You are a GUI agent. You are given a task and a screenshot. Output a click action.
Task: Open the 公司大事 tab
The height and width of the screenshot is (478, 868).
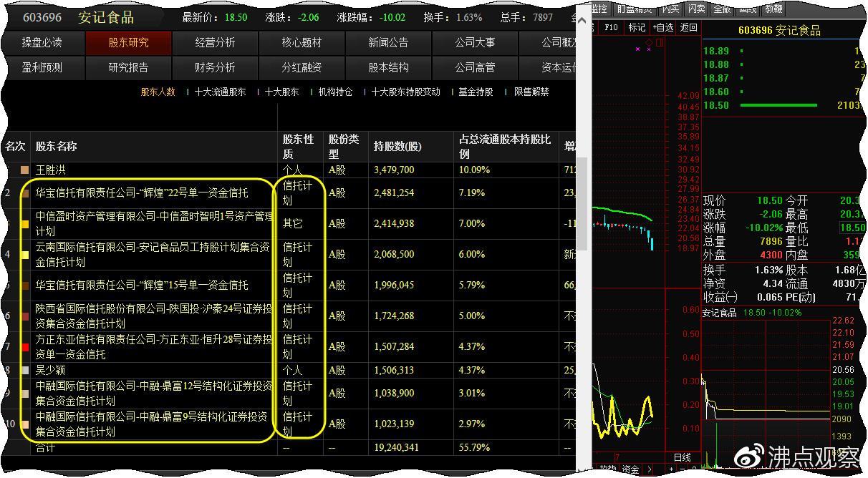click(476, 43)
